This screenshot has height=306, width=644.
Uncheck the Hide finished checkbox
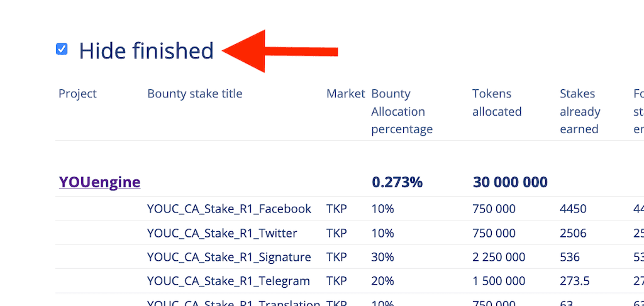pos(62,49)
